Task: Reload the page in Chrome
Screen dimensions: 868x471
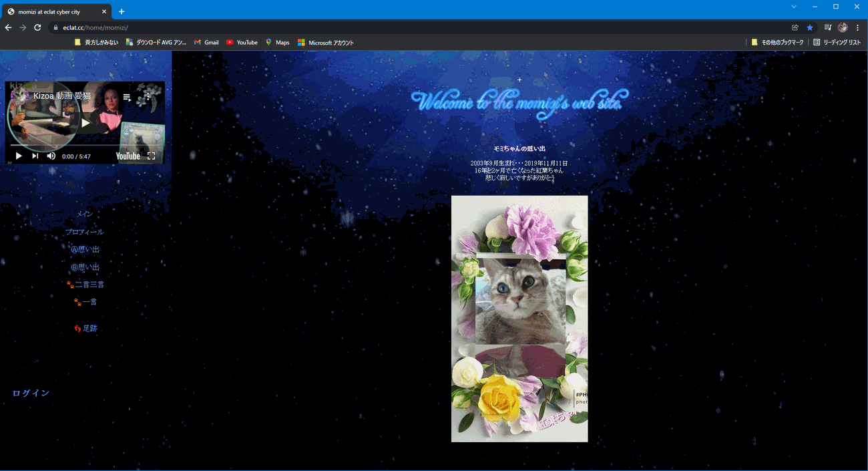Action: [37, 27]
